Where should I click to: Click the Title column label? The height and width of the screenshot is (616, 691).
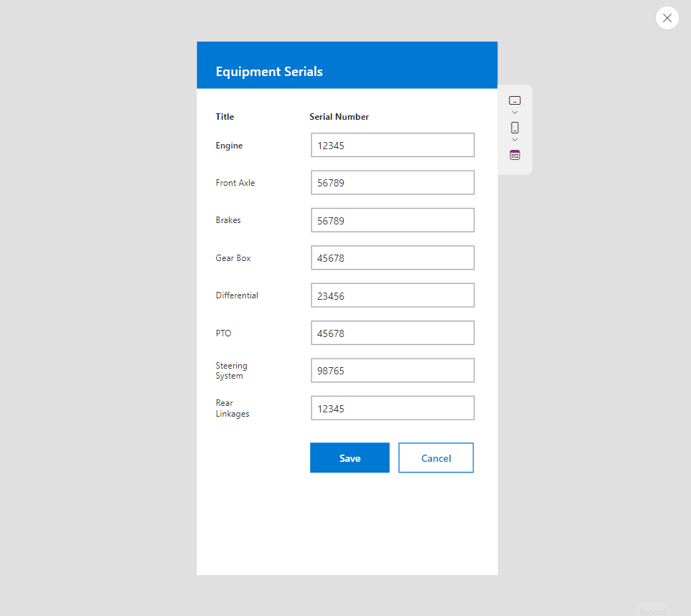pos(225,116)
